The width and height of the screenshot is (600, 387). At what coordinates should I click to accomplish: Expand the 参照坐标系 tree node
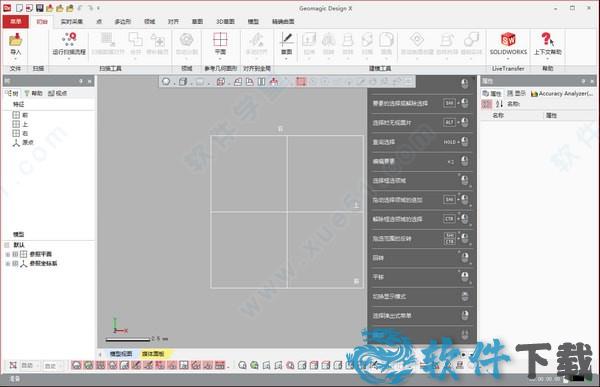click(x=7, y=263)
